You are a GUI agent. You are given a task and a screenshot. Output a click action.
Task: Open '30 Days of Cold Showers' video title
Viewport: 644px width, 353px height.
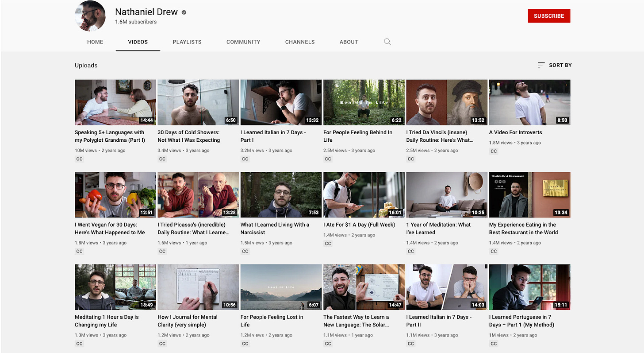pyautogui.click(x=189, y=136)
